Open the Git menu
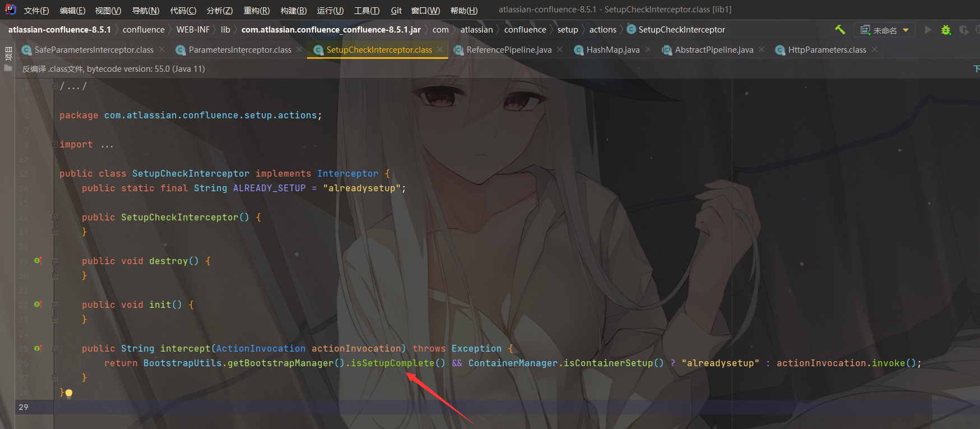Image resolution: width=980 pixels, height=429 pixels. [396, 10]
